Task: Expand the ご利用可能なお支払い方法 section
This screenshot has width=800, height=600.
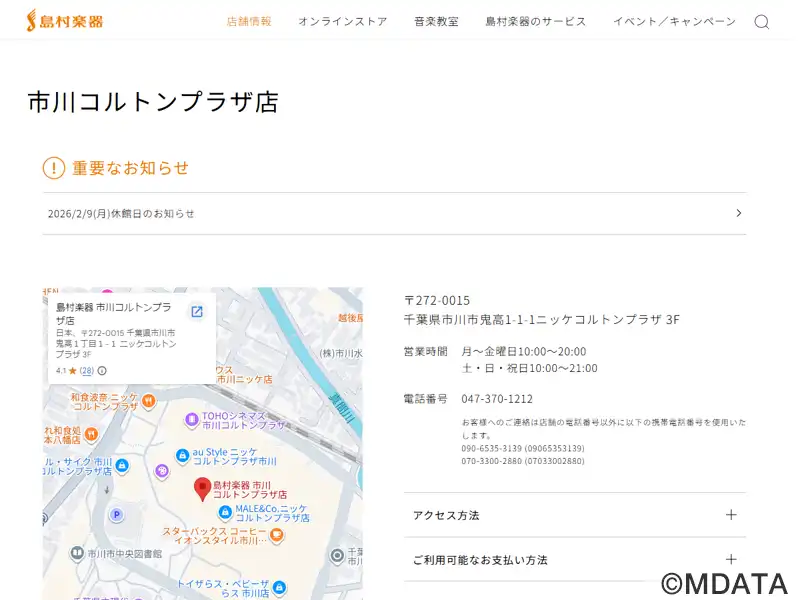Action: pyautogui.click(x=731, y=560)
